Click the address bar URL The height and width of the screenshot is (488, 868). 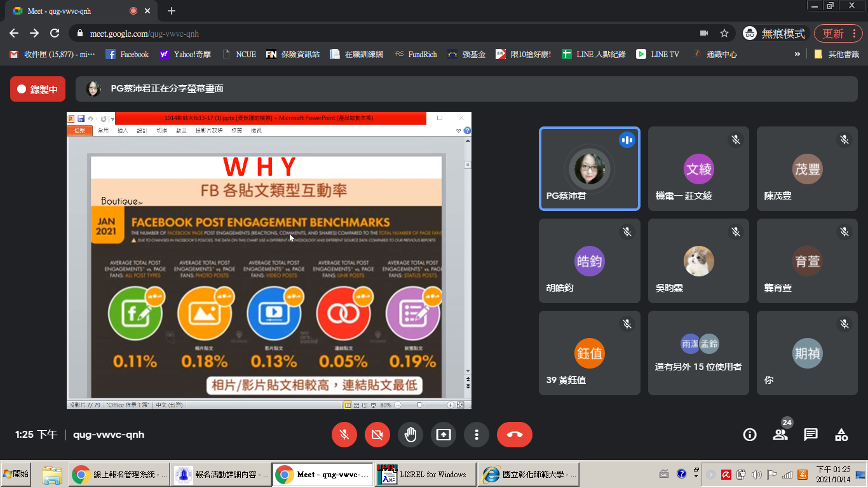coord(145,34)
